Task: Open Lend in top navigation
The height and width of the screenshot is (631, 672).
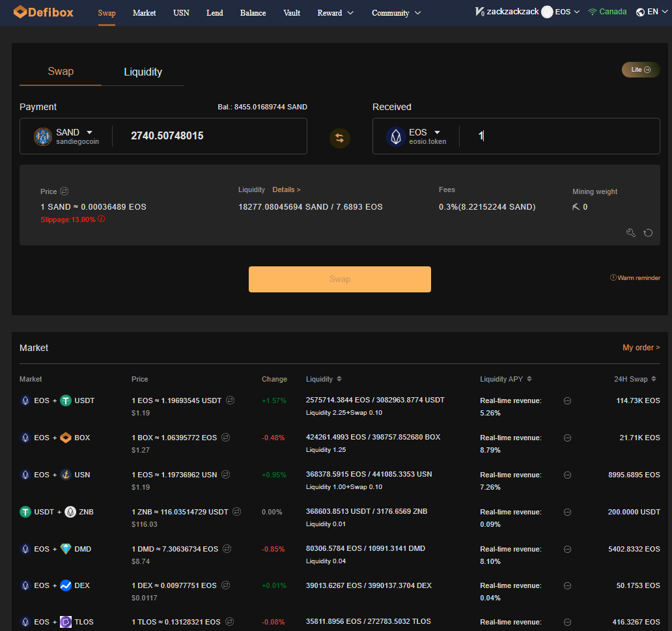Action: tap(215, 13)
